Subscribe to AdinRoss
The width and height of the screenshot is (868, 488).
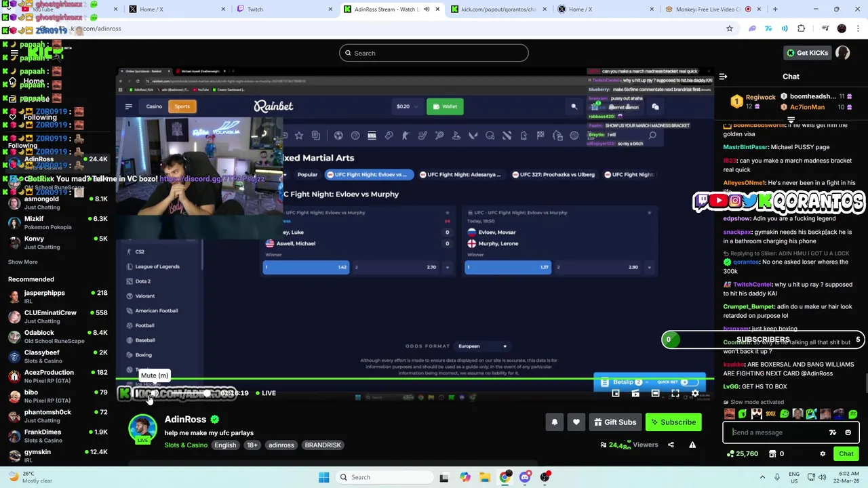673,422
